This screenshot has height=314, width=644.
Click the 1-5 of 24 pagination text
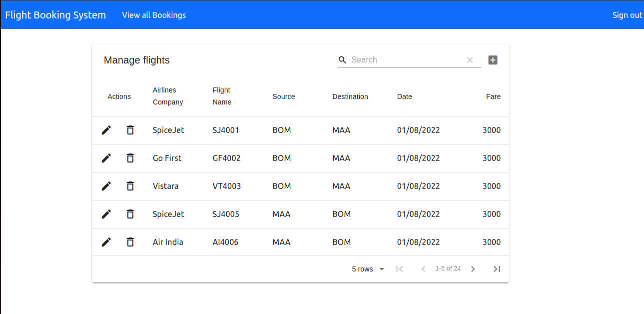click(448, 268)
